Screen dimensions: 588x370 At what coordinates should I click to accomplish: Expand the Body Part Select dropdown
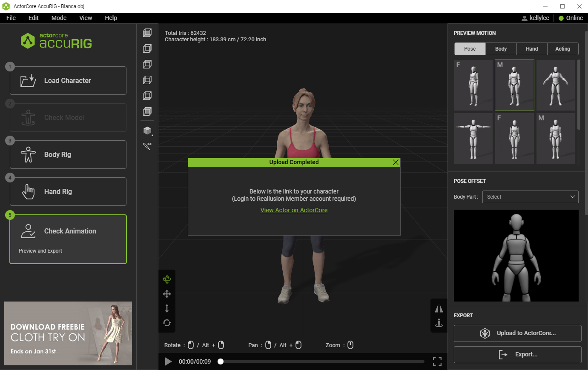coord(530,197)
